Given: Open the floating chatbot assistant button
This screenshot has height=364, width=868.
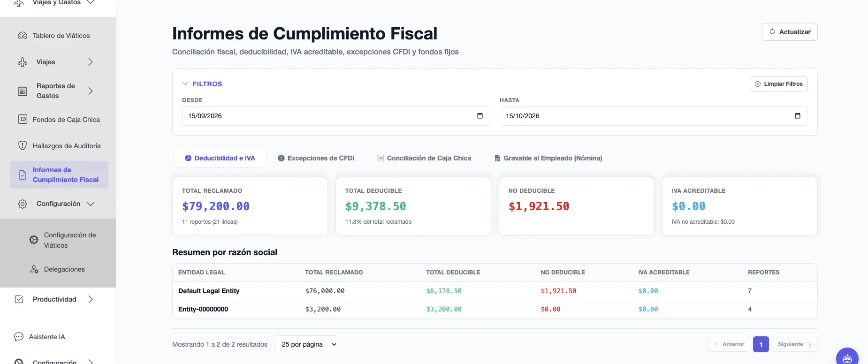Looking at the screenshot, I should tap(847, 358).
